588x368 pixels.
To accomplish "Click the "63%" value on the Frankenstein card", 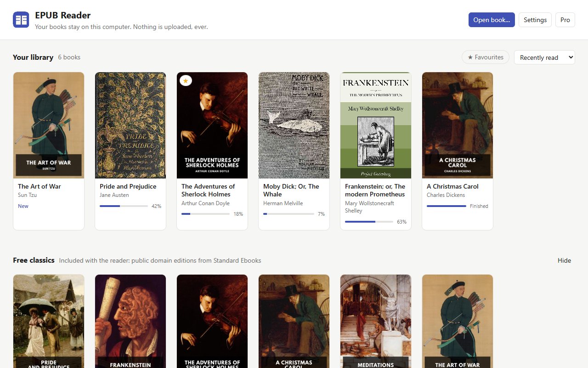I will tap(401, 222).
